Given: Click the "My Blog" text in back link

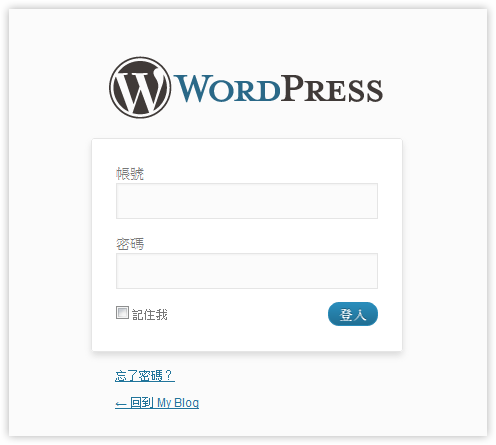Looking at the screenshot, I should click(x=178, y=403).
